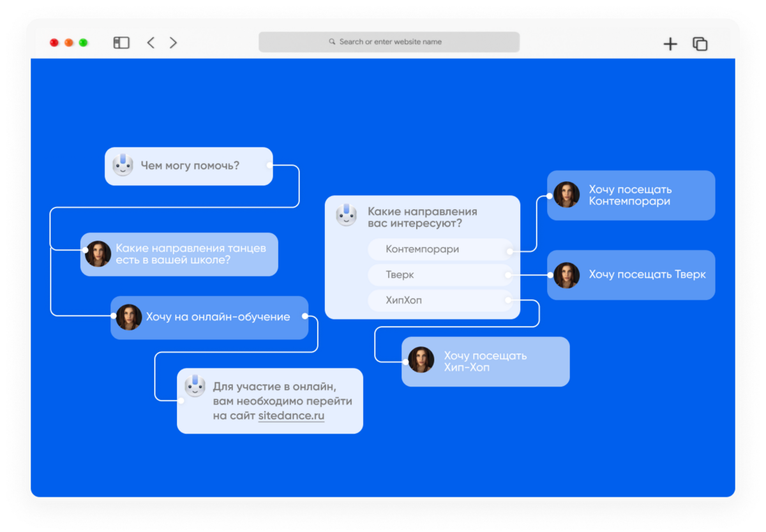This screenshot has height=532, width=766.
Task: Click the robot icon in 'Какие направления' card
Action: tap(346, 215)
